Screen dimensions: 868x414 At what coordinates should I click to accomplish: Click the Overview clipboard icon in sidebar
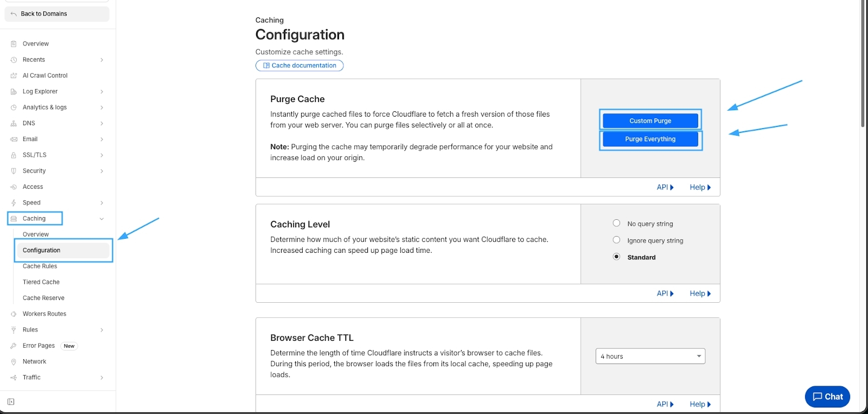[x=14, y=44]
